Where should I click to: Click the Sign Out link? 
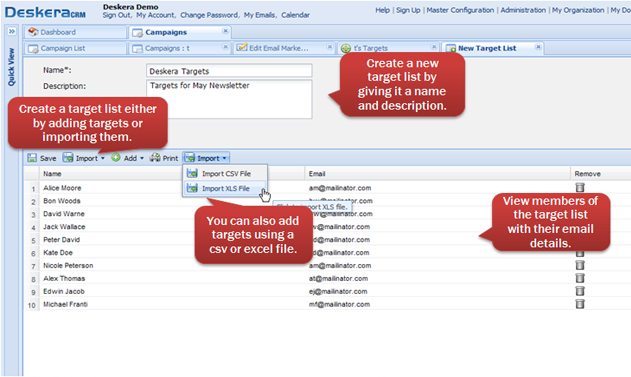pos(116,15)
